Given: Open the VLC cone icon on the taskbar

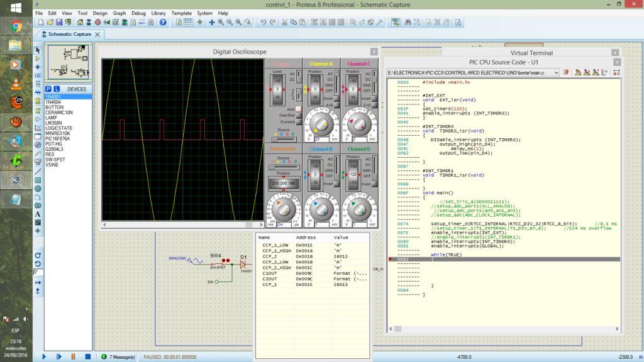Looking at the screenshot, I should pos(16,84).
